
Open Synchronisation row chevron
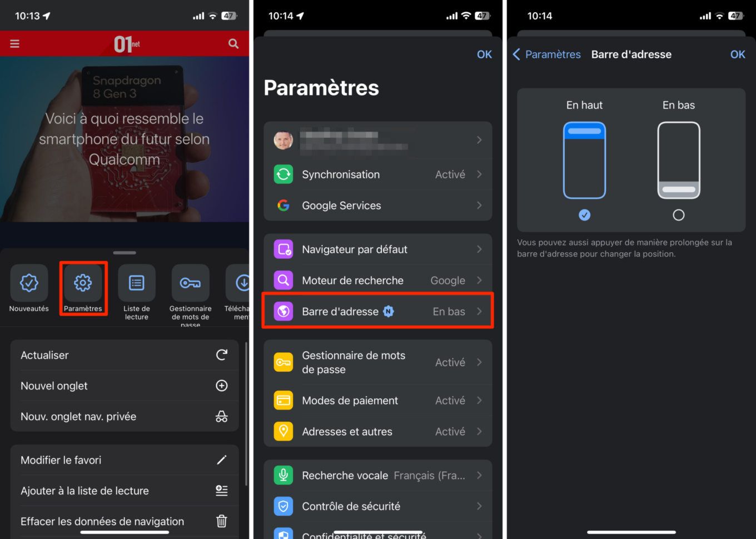479,174
